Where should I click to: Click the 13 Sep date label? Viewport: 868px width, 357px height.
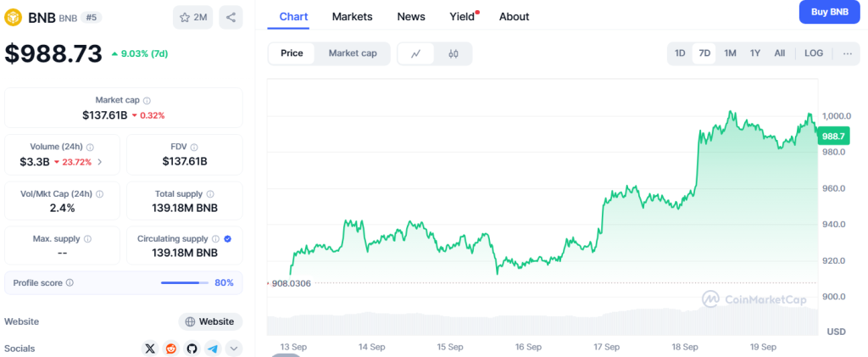point(293,348)
